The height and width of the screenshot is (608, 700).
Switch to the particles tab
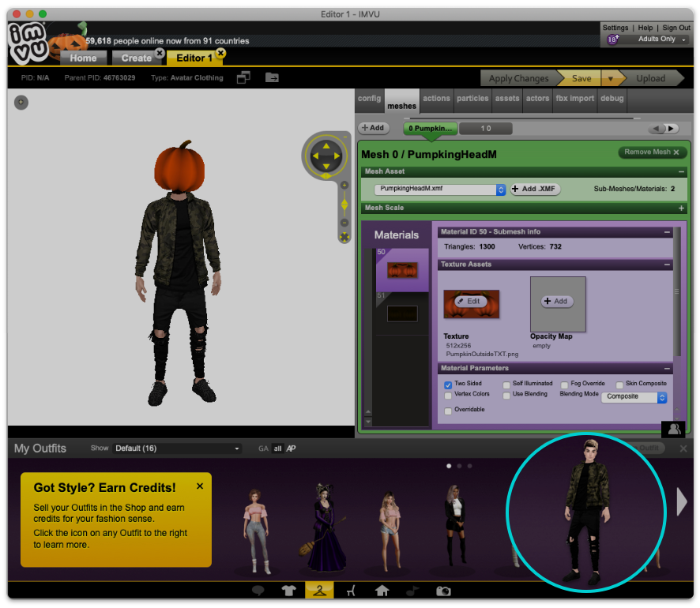[472, 99]
